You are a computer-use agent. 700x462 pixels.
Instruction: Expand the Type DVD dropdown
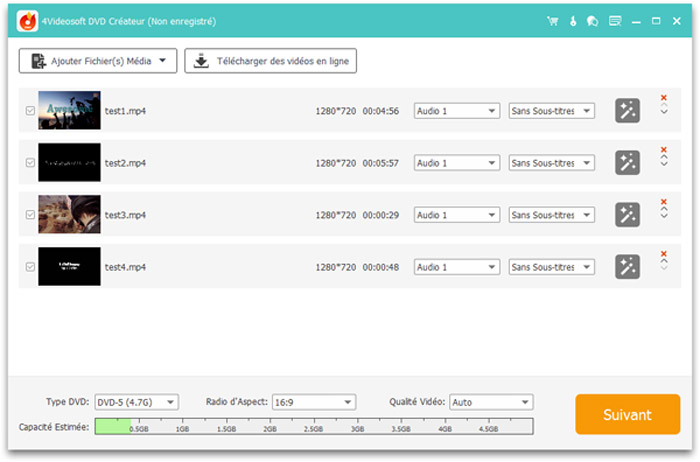(x=136, y=402)
